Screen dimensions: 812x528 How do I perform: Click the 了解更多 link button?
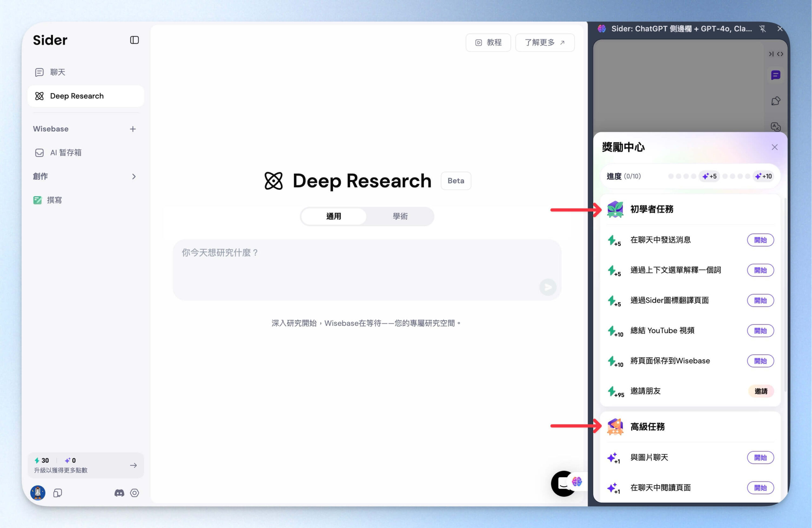pyautogui.click(x=545, y=42)
